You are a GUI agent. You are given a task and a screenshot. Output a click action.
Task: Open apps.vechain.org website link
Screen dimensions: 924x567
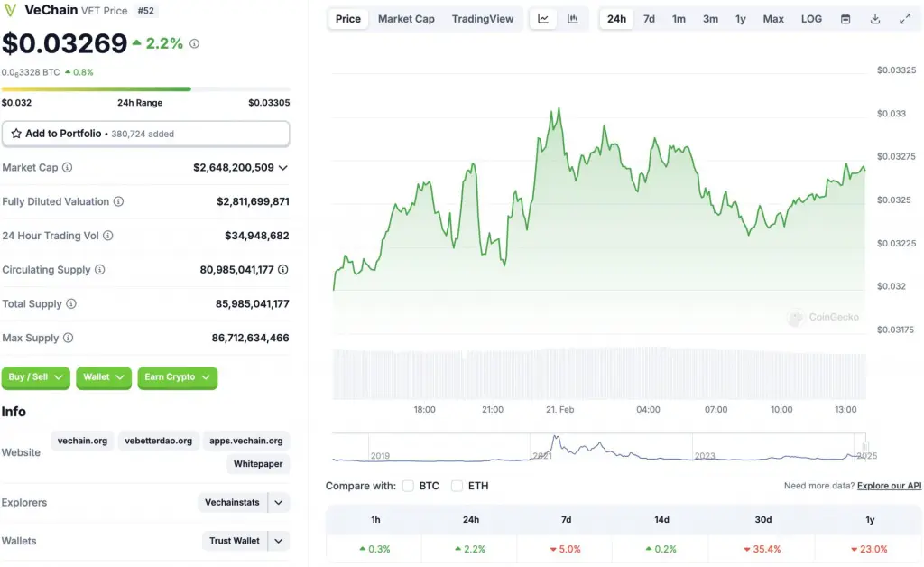click(246, 441)
